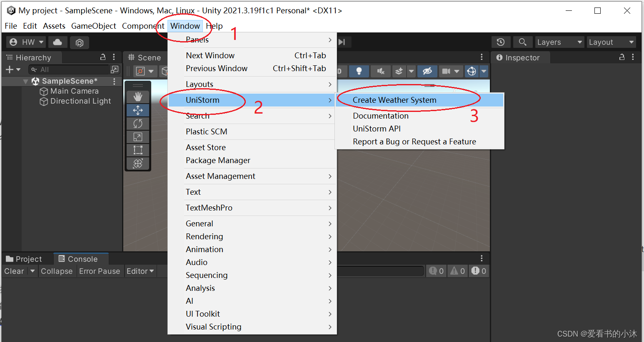
Task: Choose Create Weather System
Action: (x=419, y=100)
